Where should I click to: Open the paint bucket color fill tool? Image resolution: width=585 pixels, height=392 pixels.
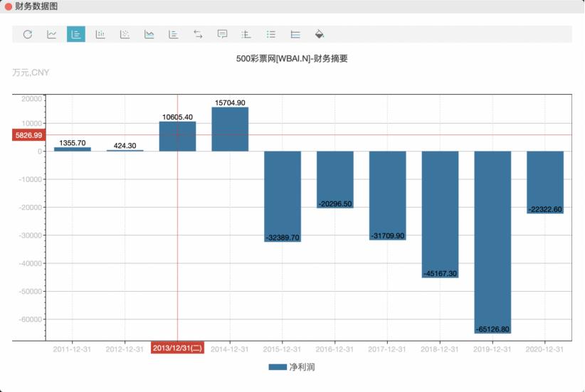(320, 34)
